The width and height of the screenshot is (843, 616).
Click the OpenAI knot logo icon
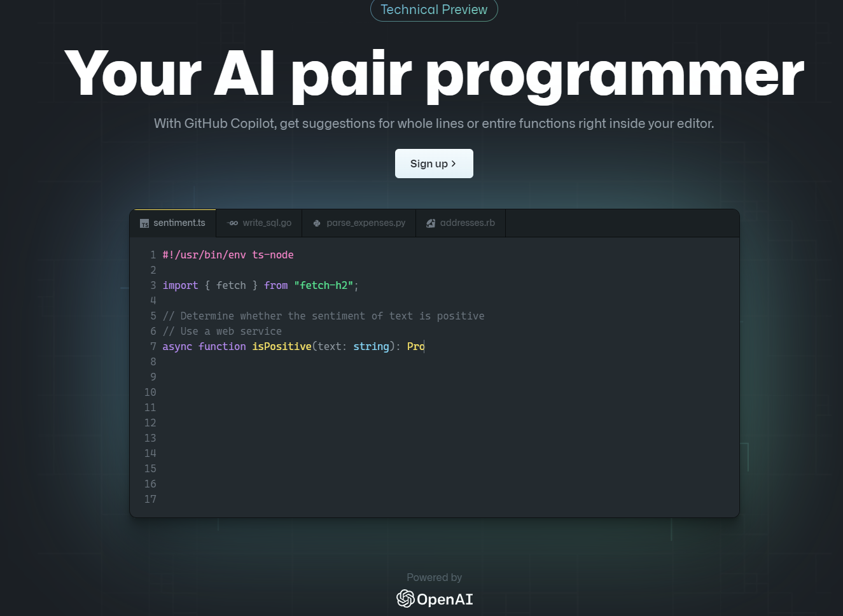pos(405,598)
